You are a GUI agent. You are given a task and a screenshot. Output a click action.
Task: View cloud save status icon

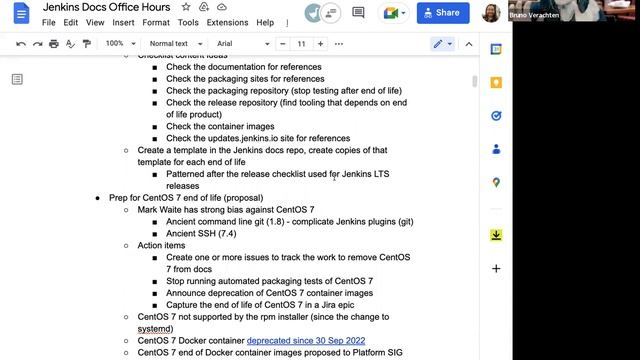[x=222, y=7]
